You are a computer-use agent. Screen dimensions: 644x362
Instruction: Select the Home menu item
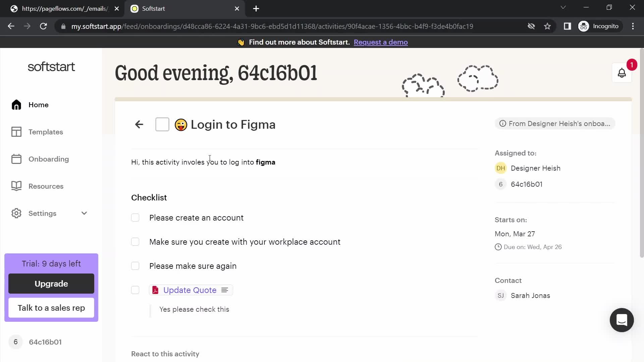click(x=39, y=105)
